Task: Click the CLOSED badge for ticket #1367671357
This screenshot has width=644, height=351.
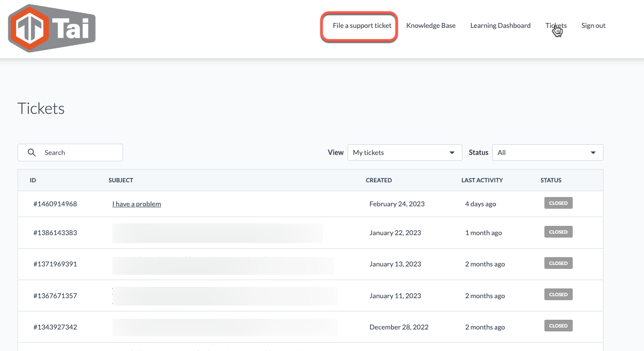Action: [x=558, y=295]
